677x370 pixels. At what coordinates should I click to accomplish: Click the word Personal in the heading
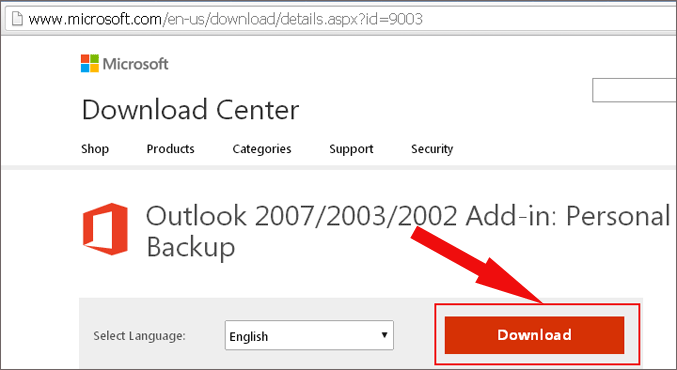[x=618, y=215]
